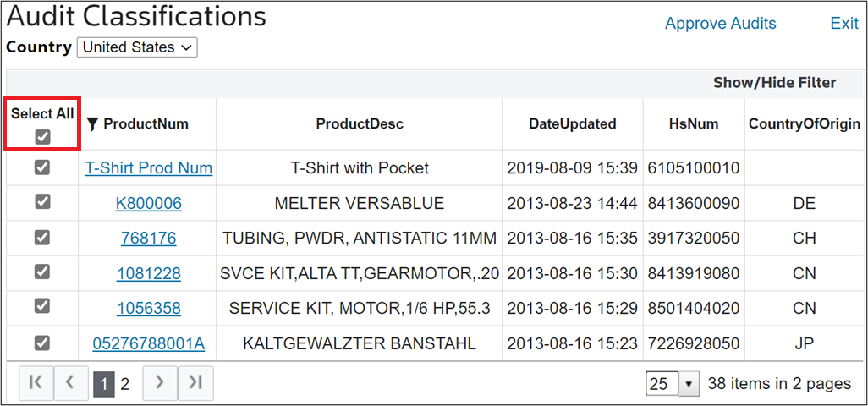The height and width of the screenshot is (406, 868).
Task: Uncheck the K800006 row checkbox
Action: (x=42, y=202)
